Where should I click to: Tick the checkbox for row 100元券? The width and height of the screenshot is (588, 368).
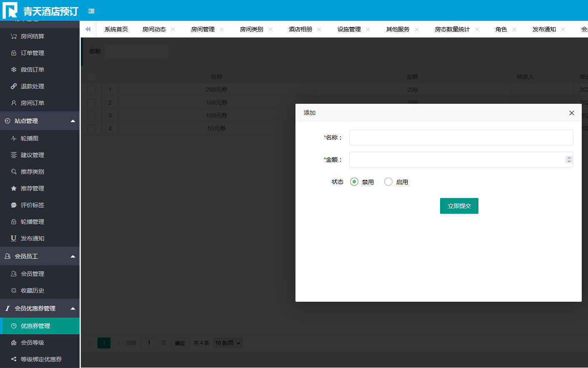pos(92,116)
